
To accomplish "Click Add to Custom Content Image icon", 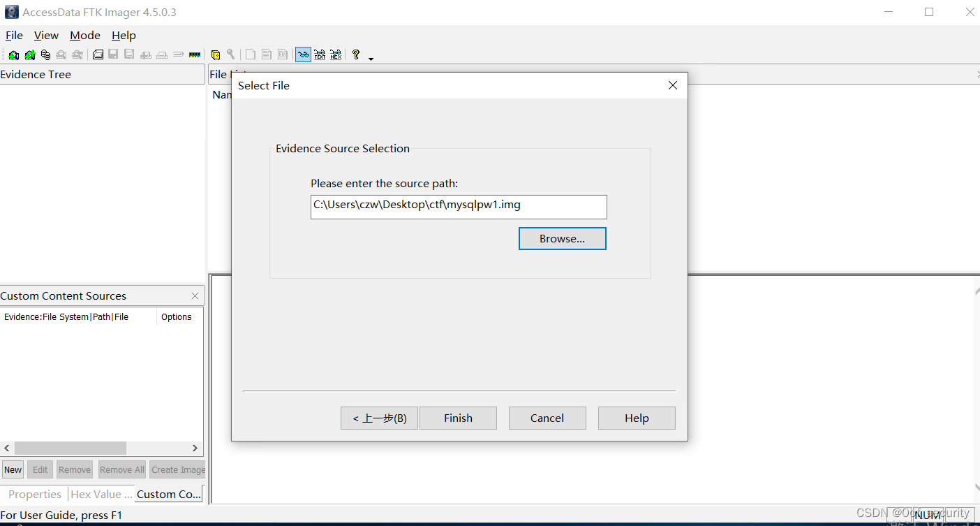I will pos(146,54).
